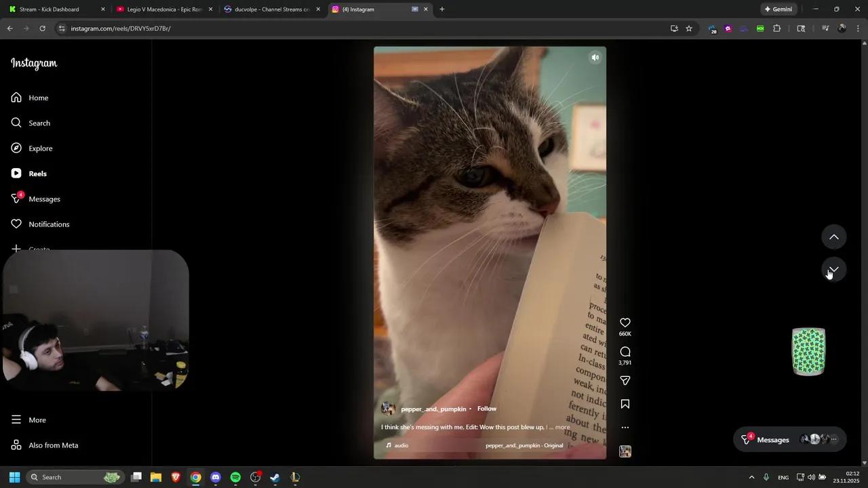Open the green extension icon

coord(760,28)
